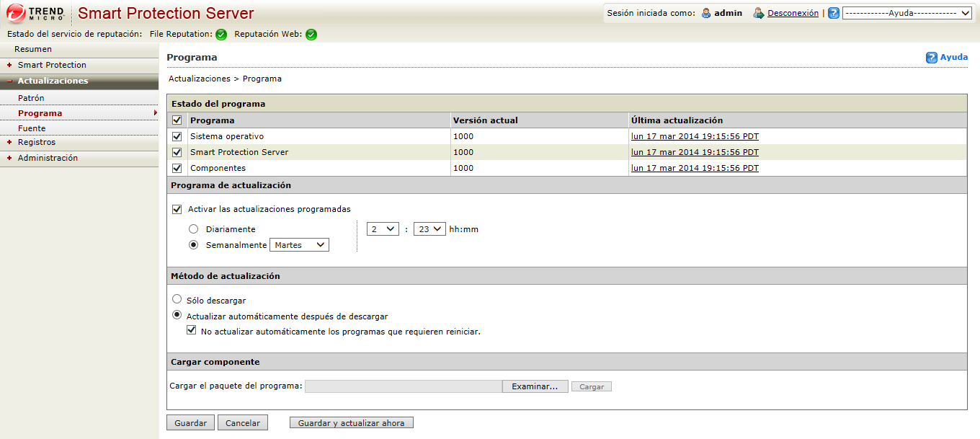Image resolution: width=980 pixels, height=439 pixels.
Task: Open the weekday dropdown showing Martes
Action: [299, 245]
